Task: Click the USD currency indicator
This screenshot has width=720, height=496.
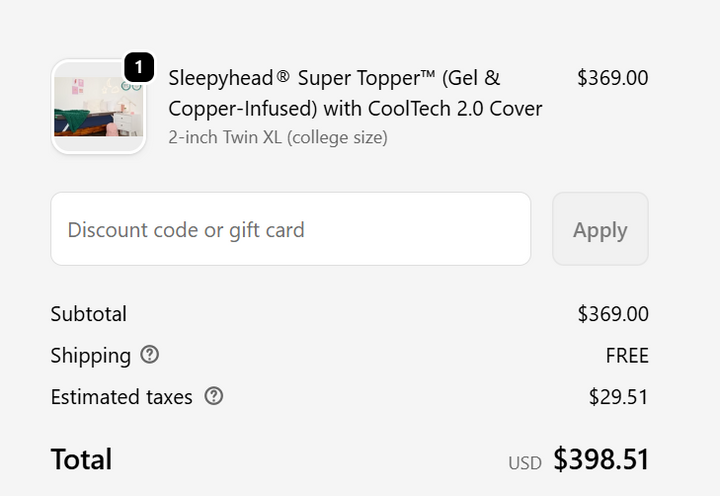Action: click(x=524, y=463)
